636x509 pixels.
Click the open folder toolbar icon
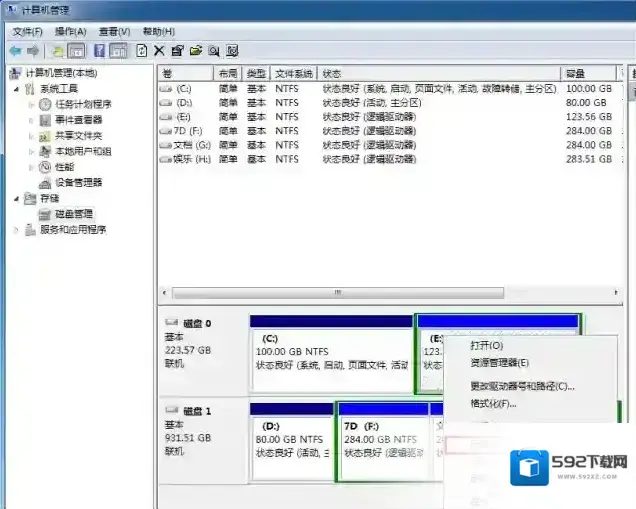[x=195, y=50]
